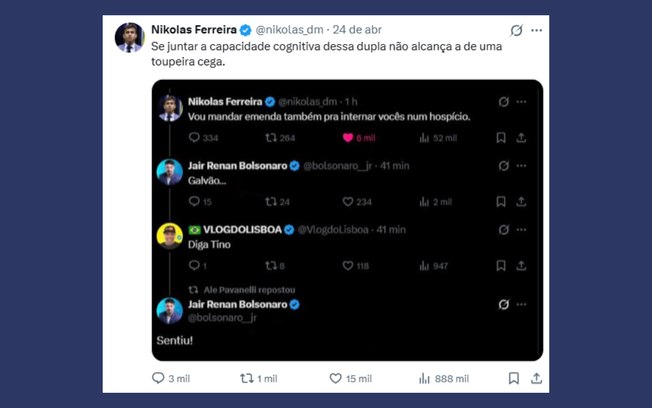
Task: Like the tweet with 15 mil likes
Action: click(336, 379)
